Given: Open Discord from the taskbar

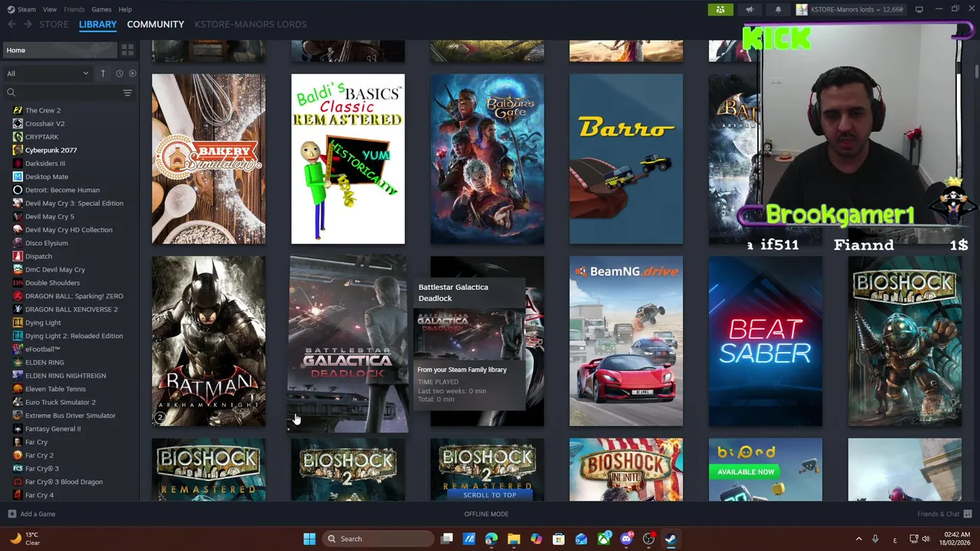Looking at the screenshot, I should click(626, 539).
